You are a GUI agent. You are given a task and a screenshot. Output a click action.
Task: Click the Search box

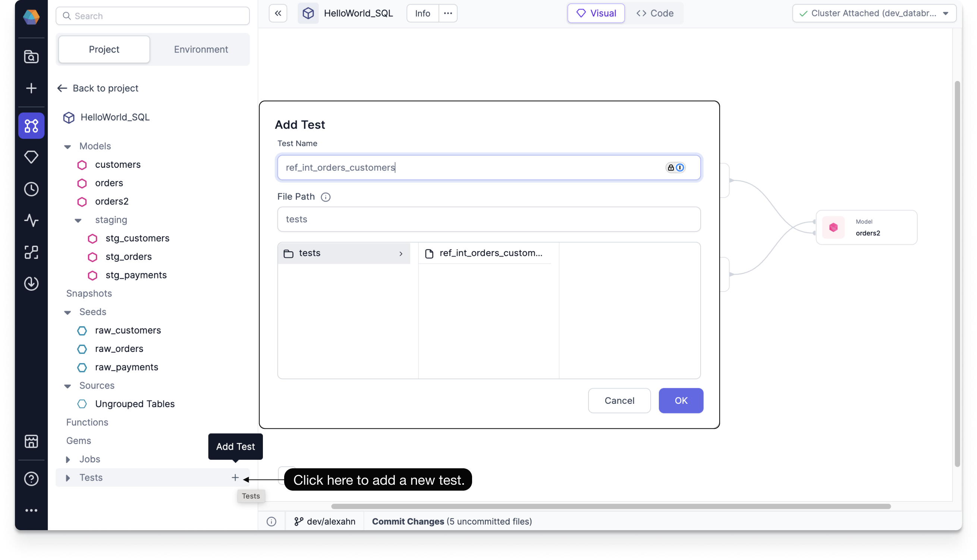(x=153, y=16)
